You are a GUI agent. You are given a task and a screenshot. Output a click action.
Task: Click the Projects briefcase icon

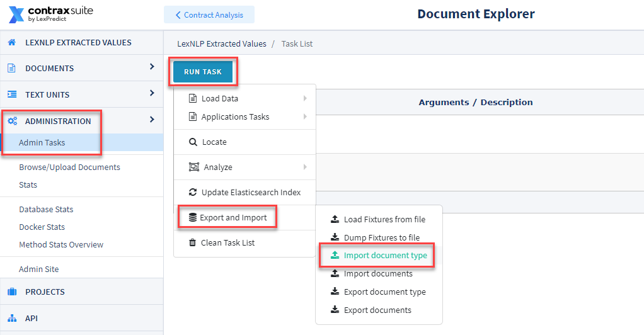13,292
